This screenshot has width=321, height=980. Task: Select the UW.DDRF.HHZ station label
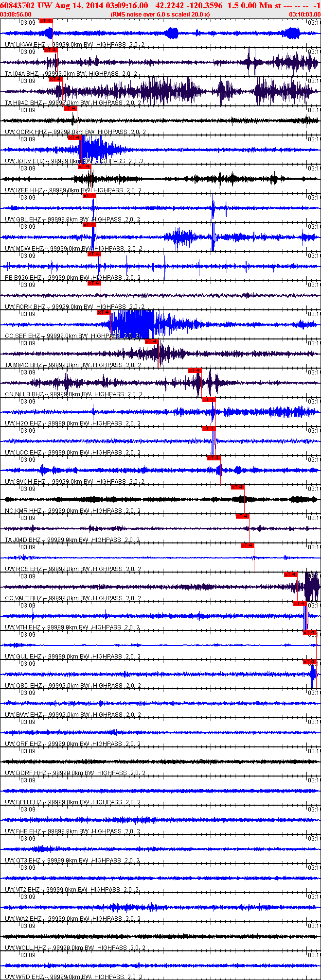[25, 773]
